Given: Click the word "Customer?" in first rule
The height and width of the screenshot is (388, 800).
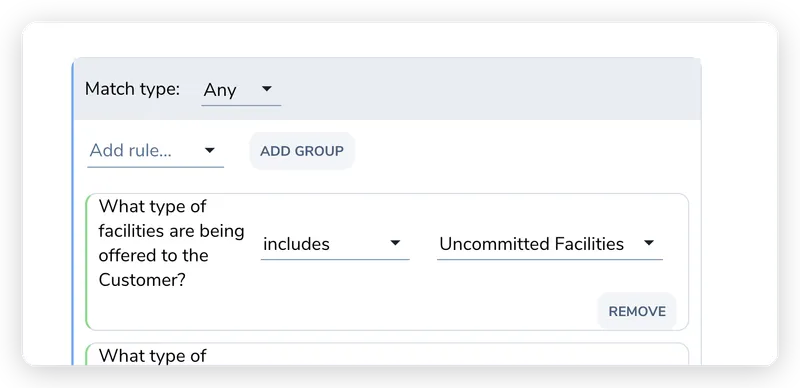Looking at the screenshot, I should coord(141,280).
